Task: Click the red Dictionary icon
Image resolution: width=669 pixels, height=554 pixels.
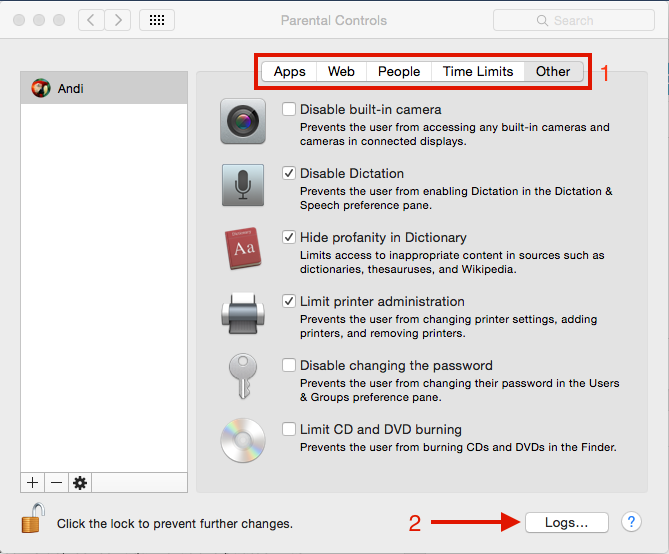Action: coord(242,250)
